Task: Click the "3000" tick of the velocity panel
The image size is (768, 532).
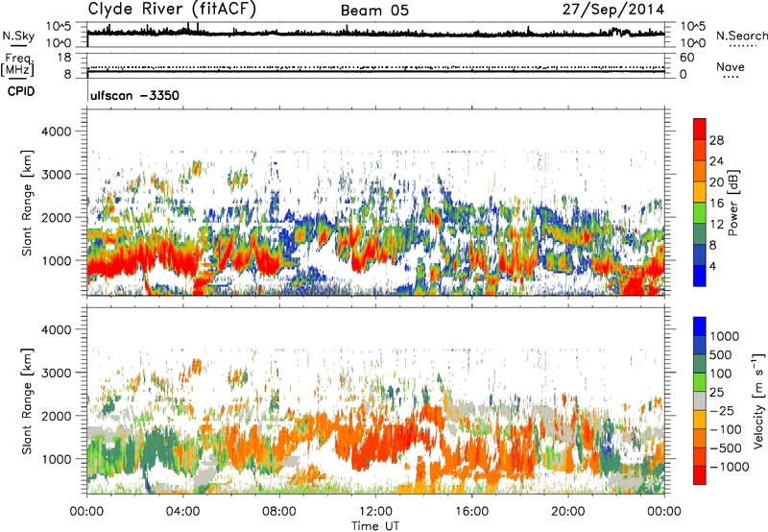Action: tap(56, 373)
